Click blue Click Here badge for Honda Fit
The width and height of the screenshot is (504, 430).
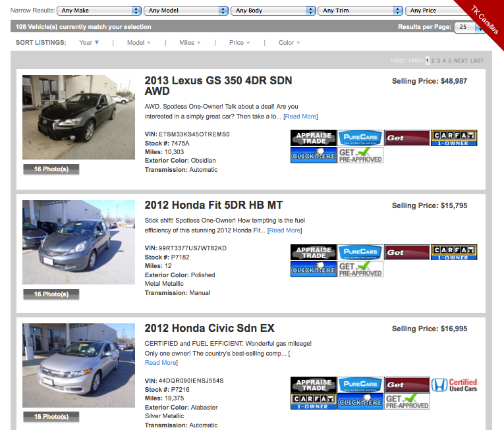point(314,269)
